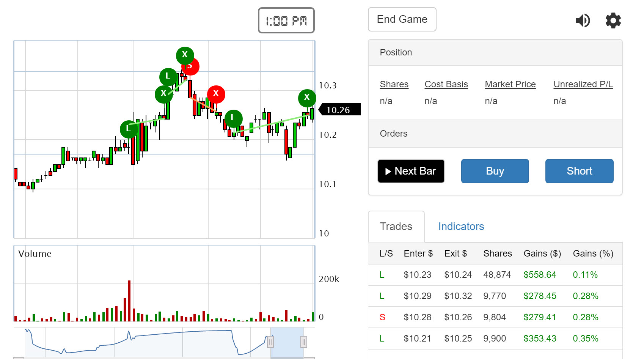Screen dimensions: 644x359
Task: Advance the chart with Next Bar
Action: click(411, 171)
